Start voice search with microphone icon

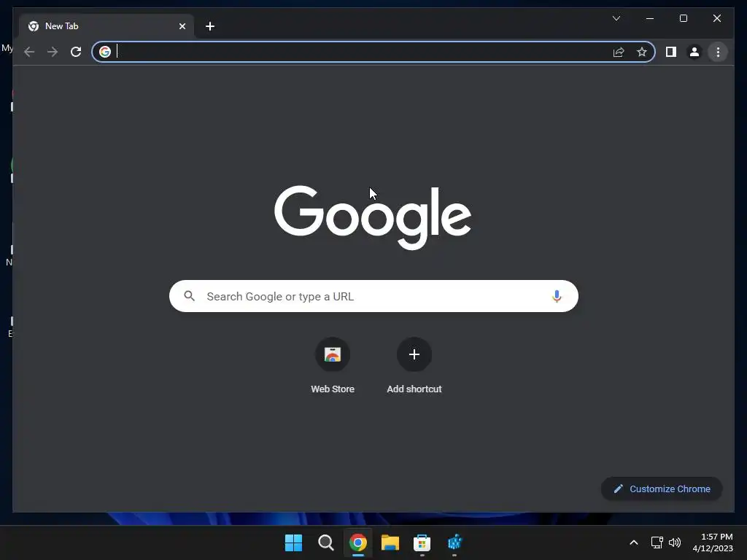[x=557, y=296]
